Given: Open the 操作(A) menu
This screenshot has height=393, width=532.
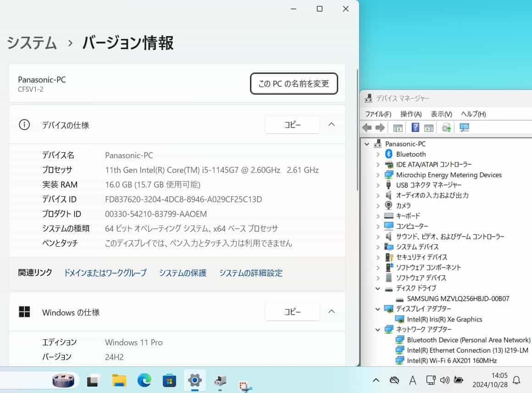Looking at the screenshot, I should 410,114.
